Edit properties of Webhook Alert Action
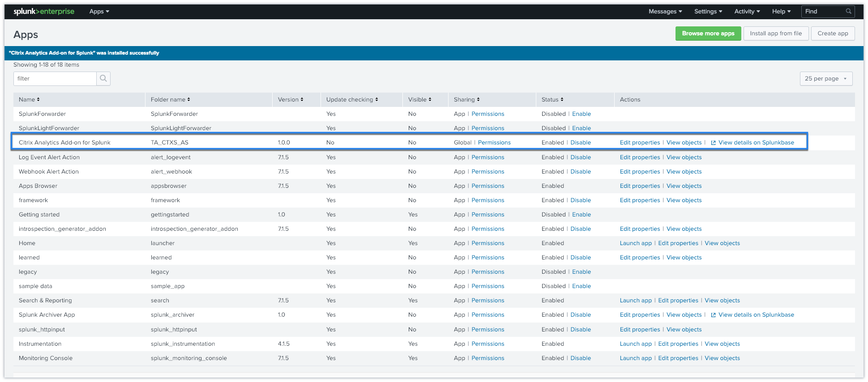This screenshot has height=382, width=868. pos(640,172)
